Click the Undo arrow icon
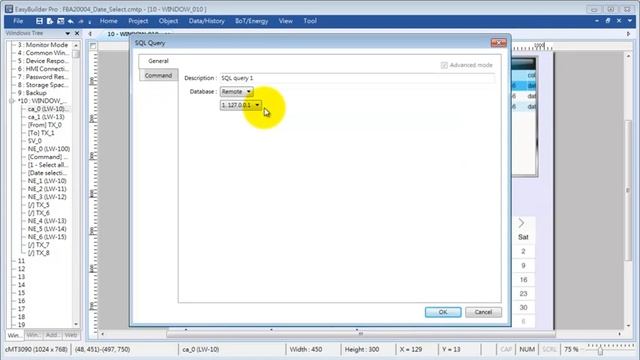The height and width of the screenshot is (360, 640). click(71, 21)
